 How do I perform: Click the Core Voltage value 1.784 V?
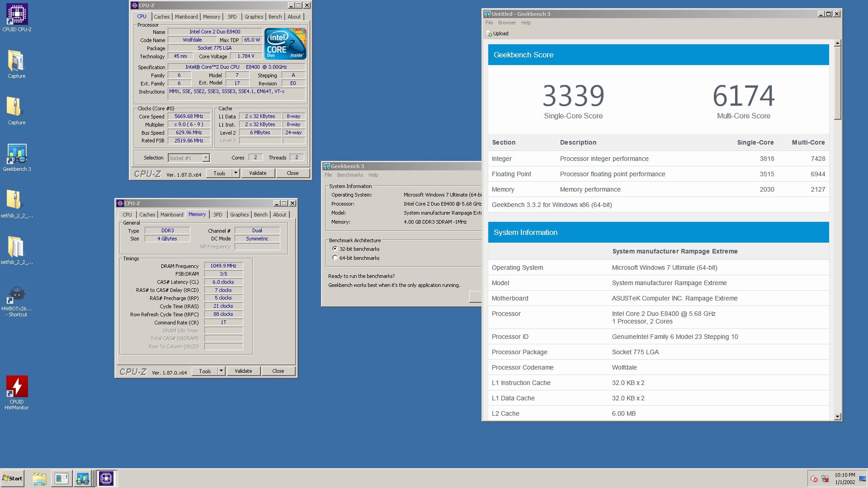[245, 56]
